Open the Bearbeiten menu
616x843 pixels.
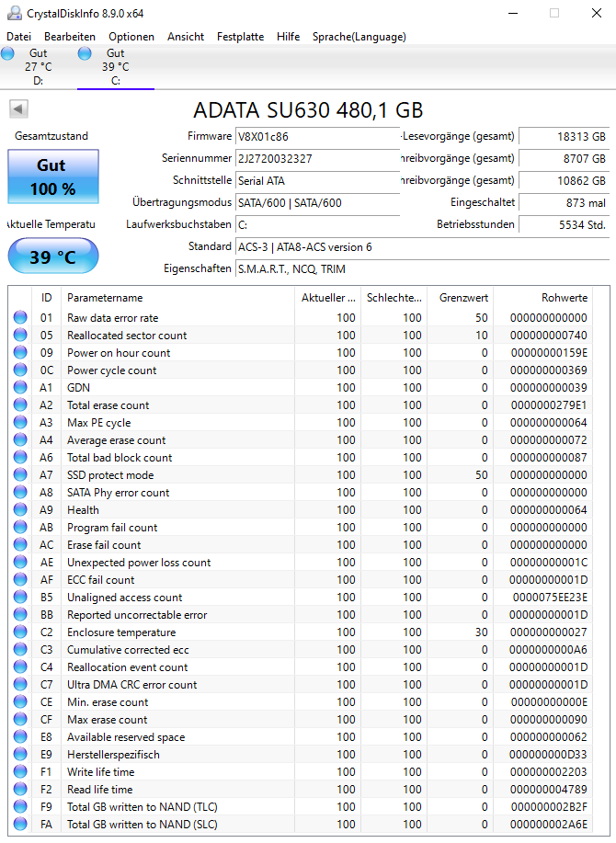70,37
